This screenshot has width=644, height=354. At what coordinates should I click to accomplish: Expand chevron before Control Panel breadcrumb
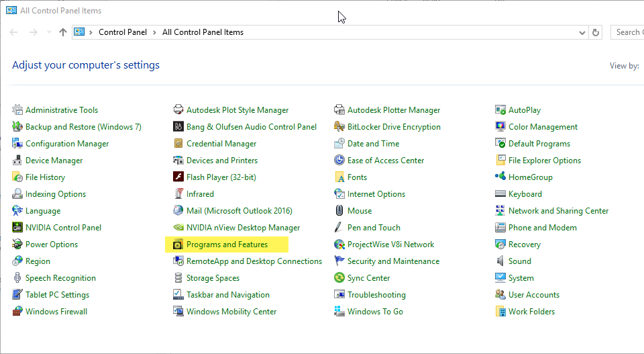[91, 32]
